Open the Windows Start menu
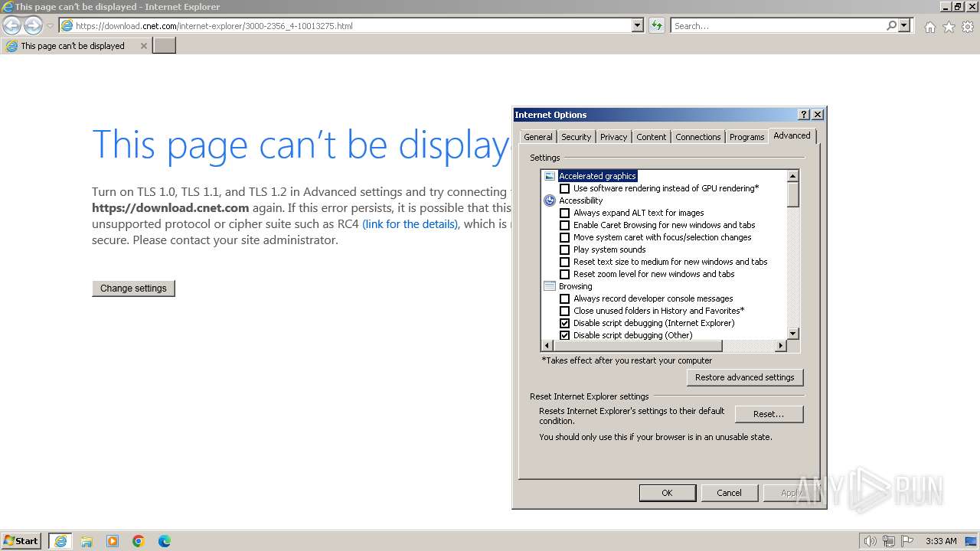This screenshot has height=551, width=980. [21, 541]
